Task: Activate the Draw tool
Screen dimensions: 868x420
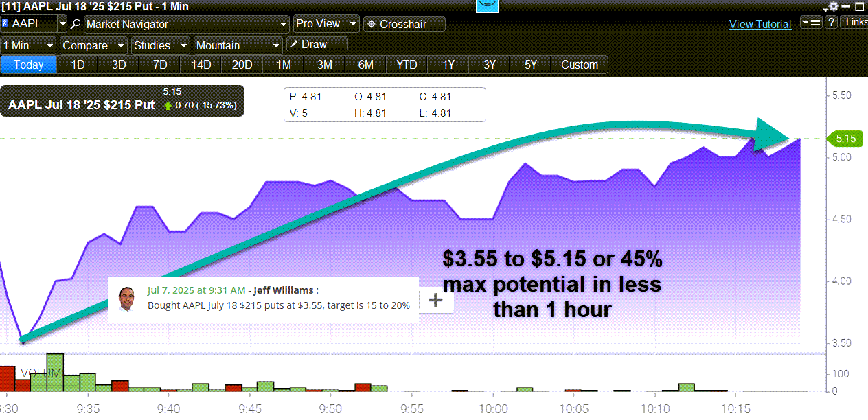Action: click(x=317, y=45)
